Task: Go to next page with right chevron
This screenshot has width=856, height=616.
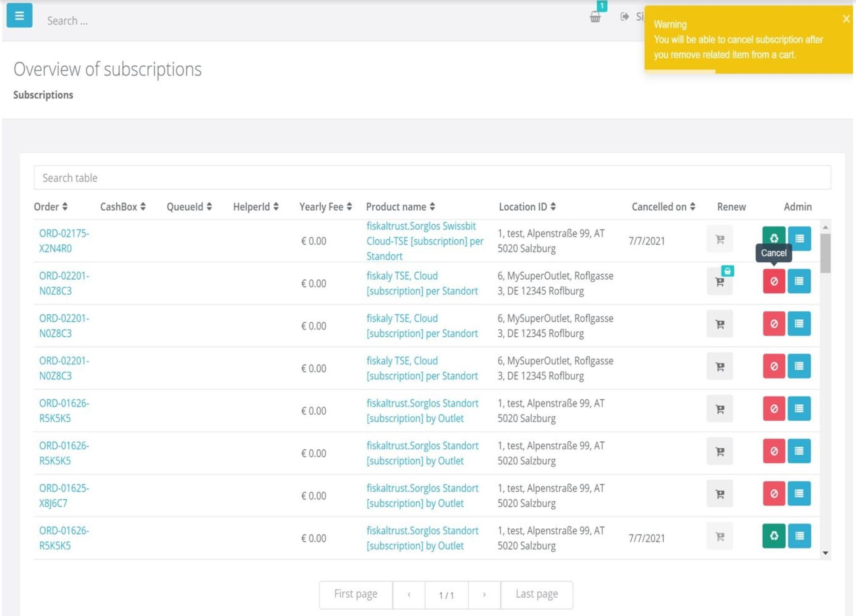Action: 484,595
